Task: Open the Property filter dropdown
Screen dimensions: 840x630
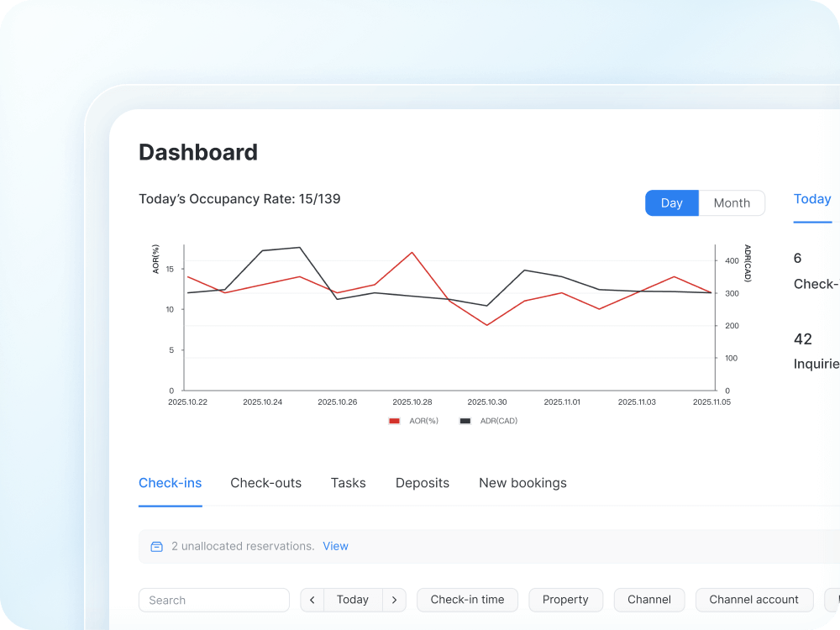Action: point(565,600)
